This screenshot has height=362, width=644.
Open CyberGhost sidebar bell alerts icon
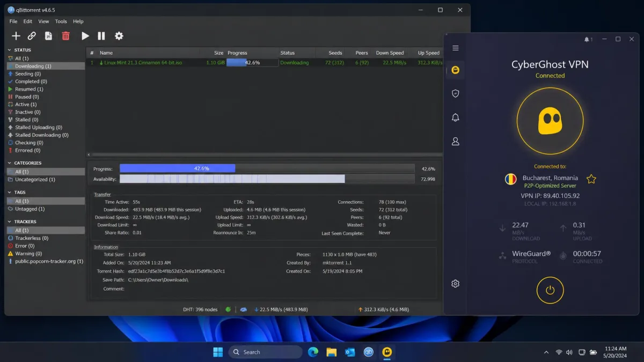coord(455,117)
